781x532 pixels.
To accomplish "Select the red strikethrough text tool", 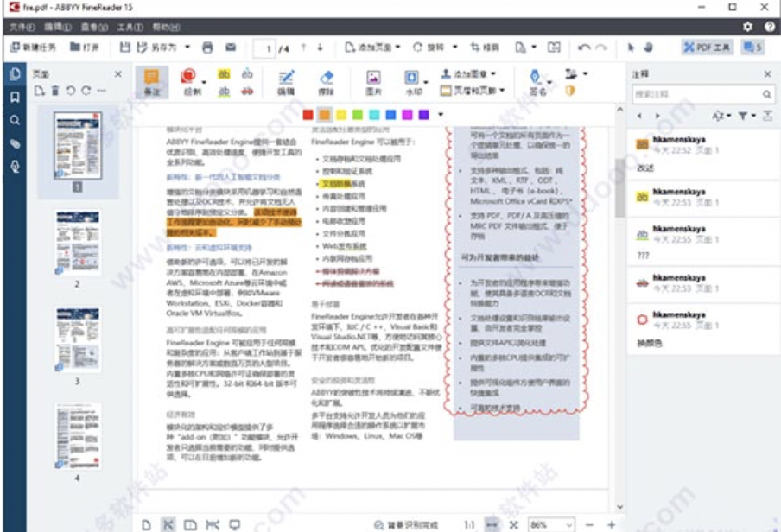I will 247,92.
